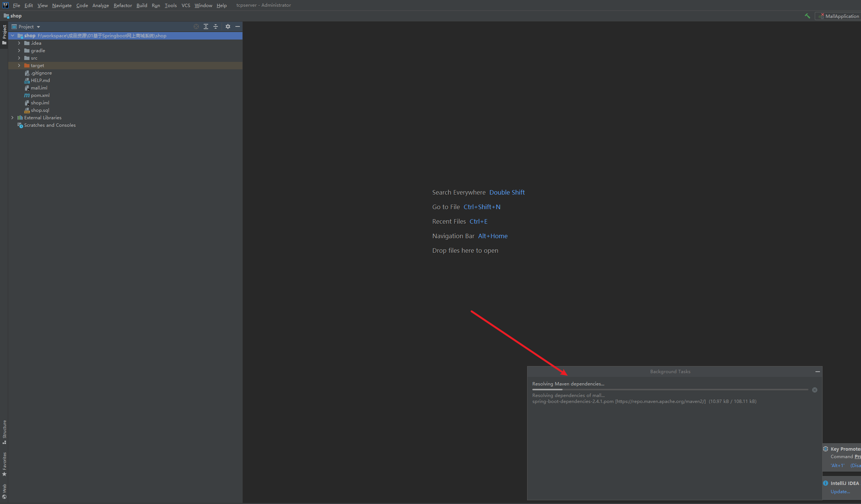Open the Analyze menu
Image resolution: width=861 pixels, height=504 pixels.
coord(101,5)
